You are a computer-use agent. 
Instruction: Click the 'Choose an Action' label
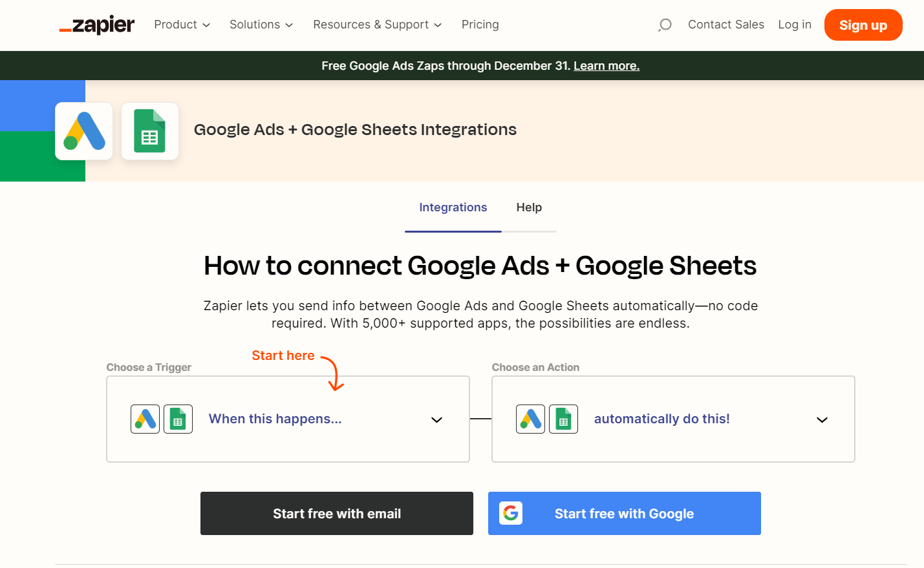[x=535, y=367]
